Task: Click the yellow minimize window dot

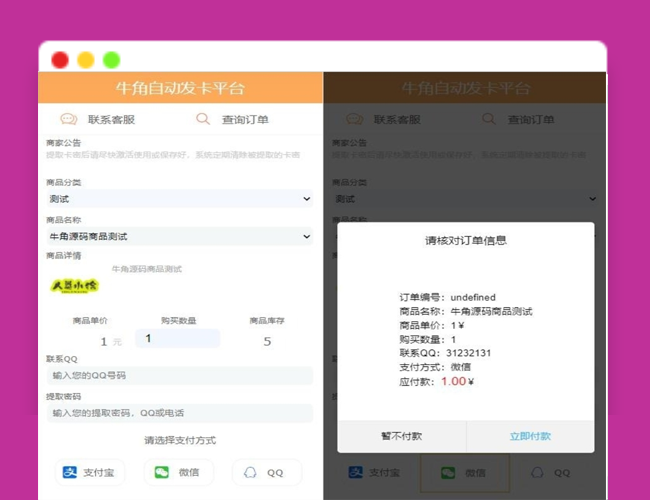Action: tap(86, 60)
